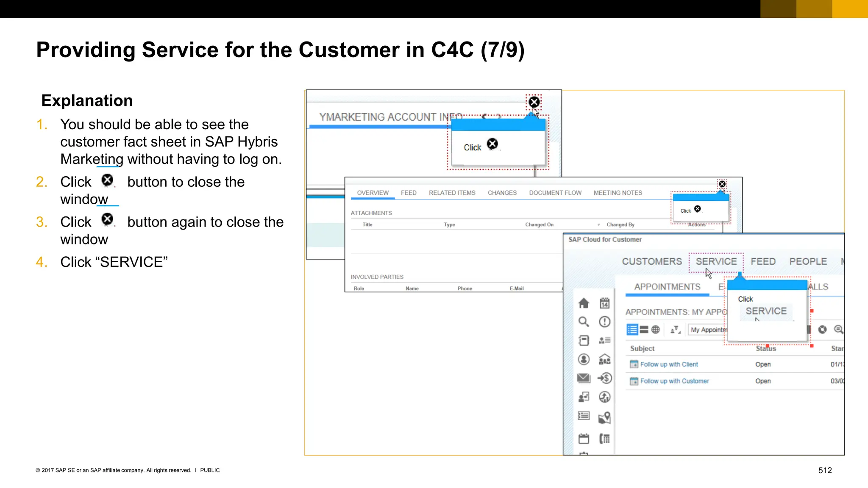
Task: Close the window showing OVERVIEW tabs
Action: 722,184
